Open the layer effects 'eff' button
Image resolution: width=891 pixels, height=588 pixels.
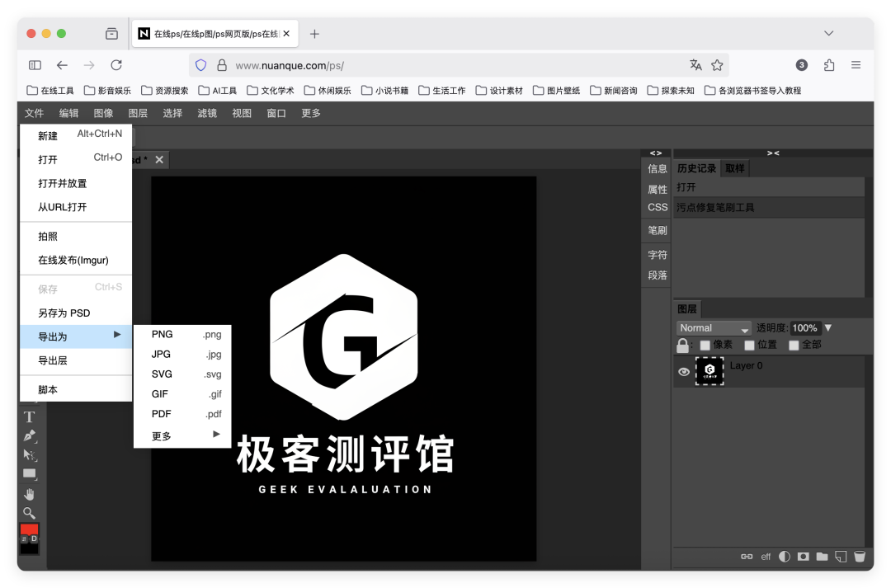click(x=766, y=557)
